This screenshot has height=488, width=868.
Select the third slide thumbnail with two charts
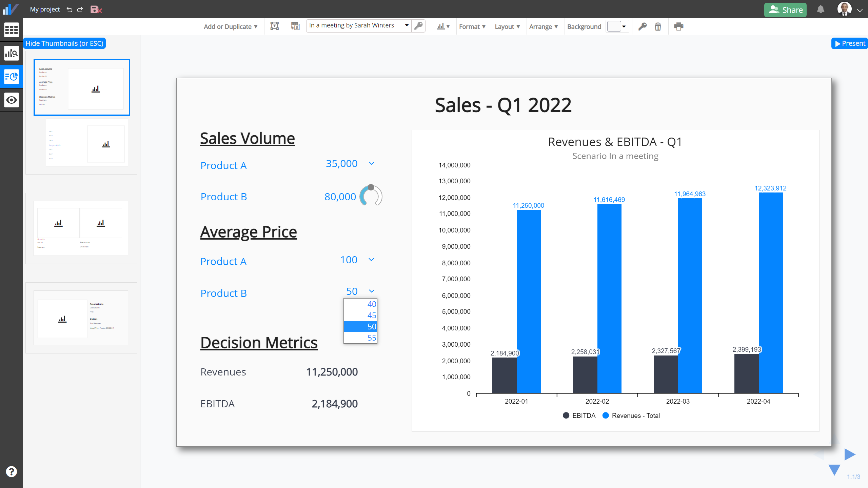point(81,228)
